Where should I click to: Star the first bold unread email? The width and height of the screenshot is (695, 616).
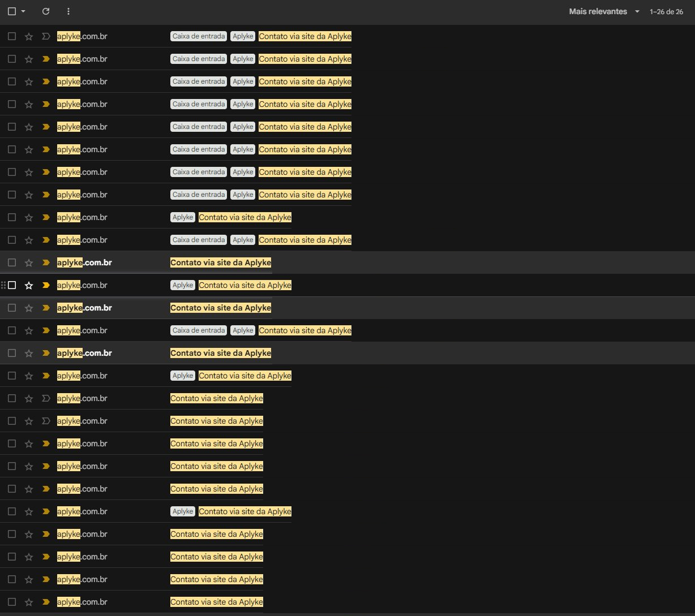pyautogui.click(x=29, y=262)
